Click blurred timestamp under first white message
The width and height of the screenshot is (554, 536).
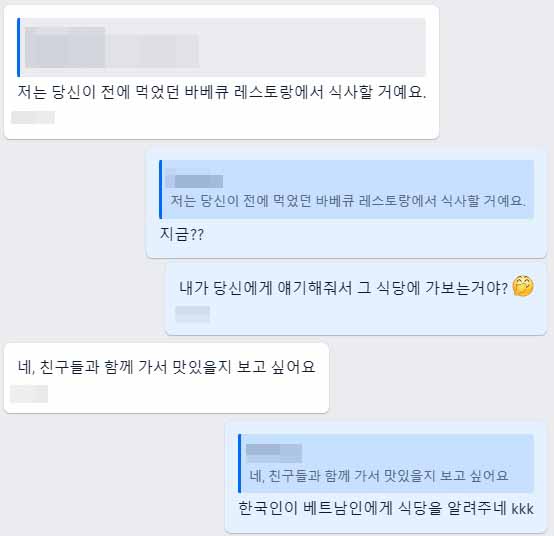click(x=33, y=117)
